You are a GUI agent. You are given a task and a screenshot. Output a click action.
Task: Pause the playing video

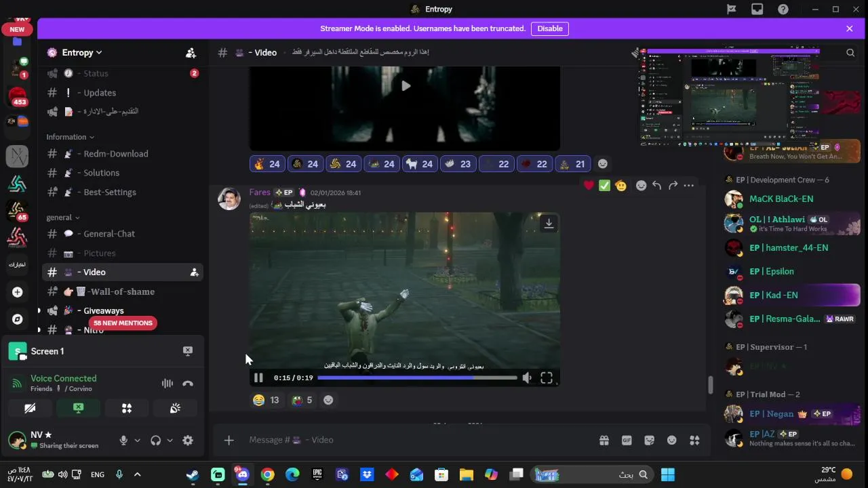click(258, 378)
